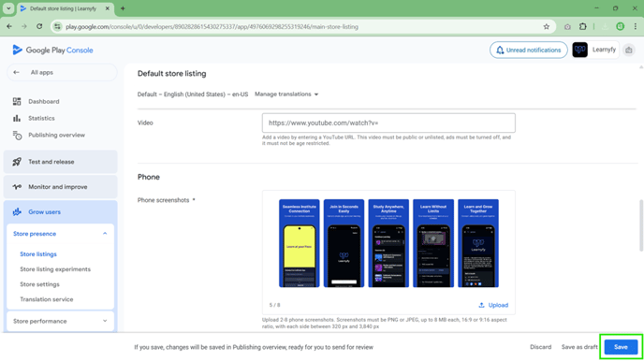This screenshot has width=644, height=361.
Task: Expand the Store performance group
Action: tap(60, 321)
